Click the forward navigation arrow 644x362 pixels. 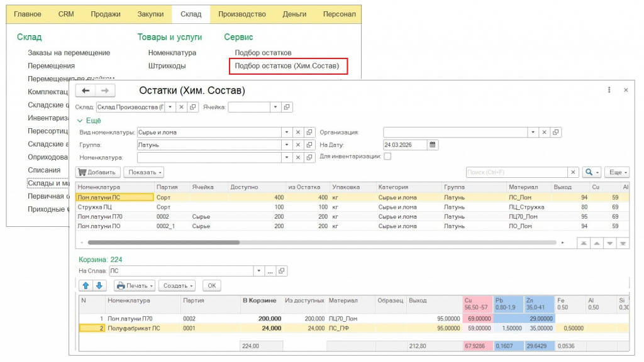(x=105, y=90)
